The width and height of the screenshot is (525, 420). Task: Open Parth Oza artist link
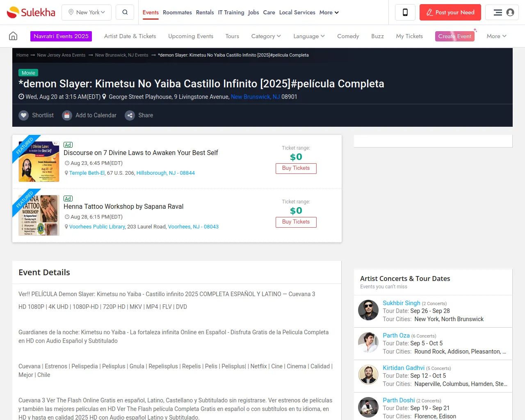coord(396,336)
